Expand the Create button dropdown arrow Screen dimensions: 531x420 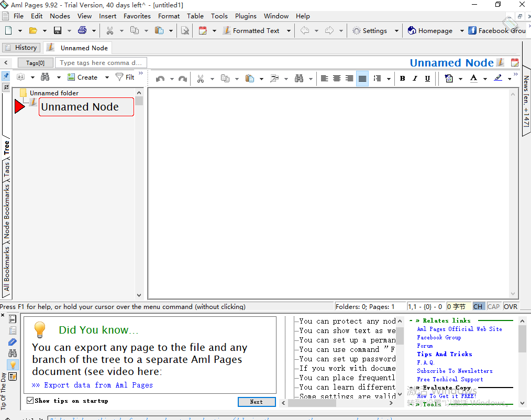pyautogui.click(x=107, y=78)
